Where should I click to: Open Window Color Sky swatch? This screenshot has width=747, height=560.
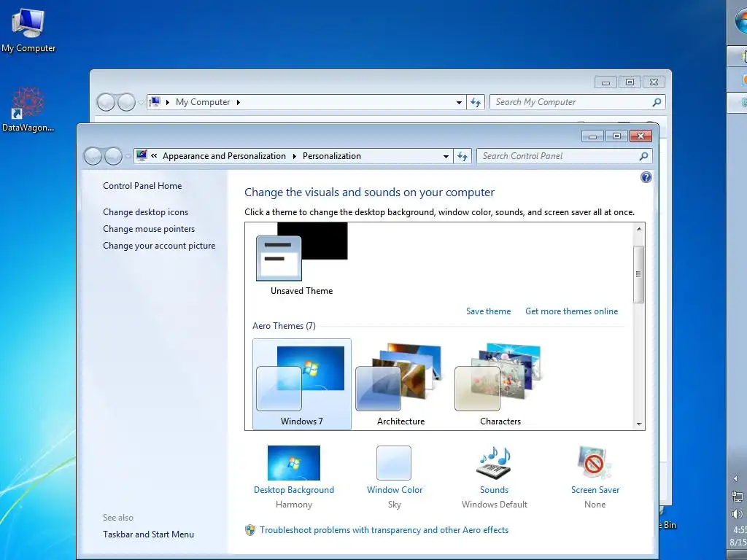[394, 462]
